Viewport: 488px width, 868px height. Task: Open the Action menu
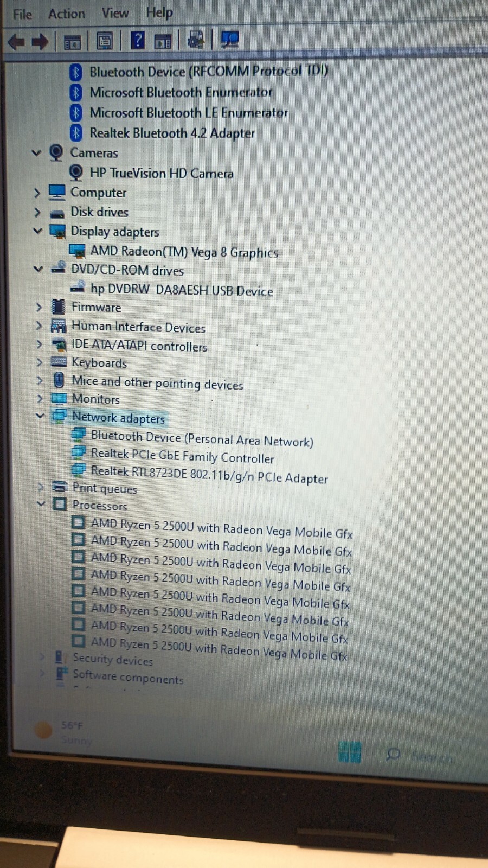tap(67, 14)
